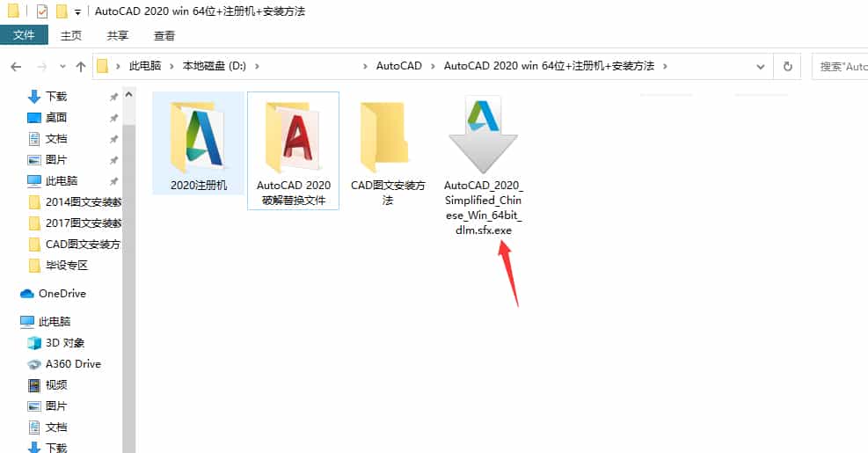The width and height of the screenshot is (868, 453).
Task: Click the Back navigation arrow
Action: point(16,67)
